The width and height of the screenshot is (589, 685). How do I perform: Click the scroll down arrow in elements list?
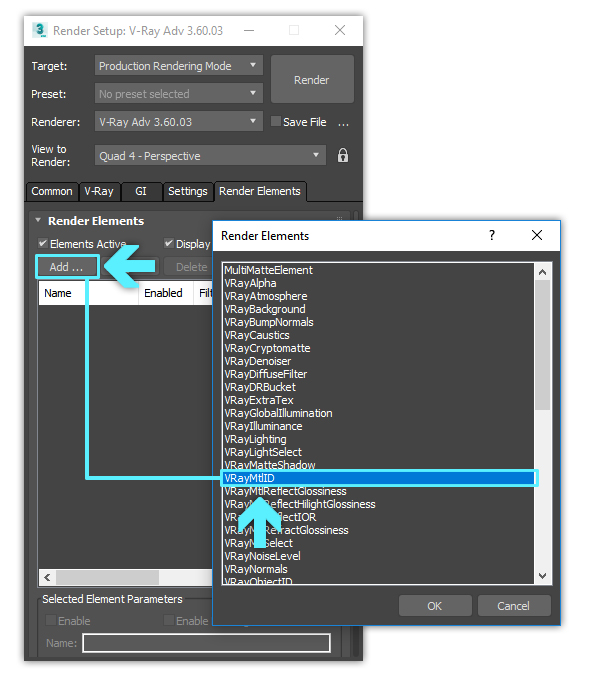pos(543,576)
